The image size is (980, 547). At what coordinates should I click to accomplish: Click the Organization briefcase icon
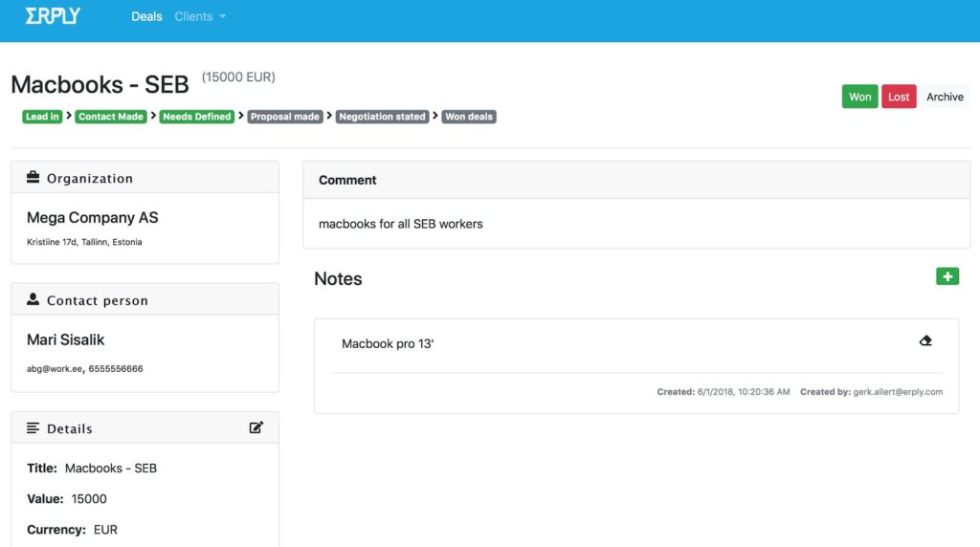(33, 177)
